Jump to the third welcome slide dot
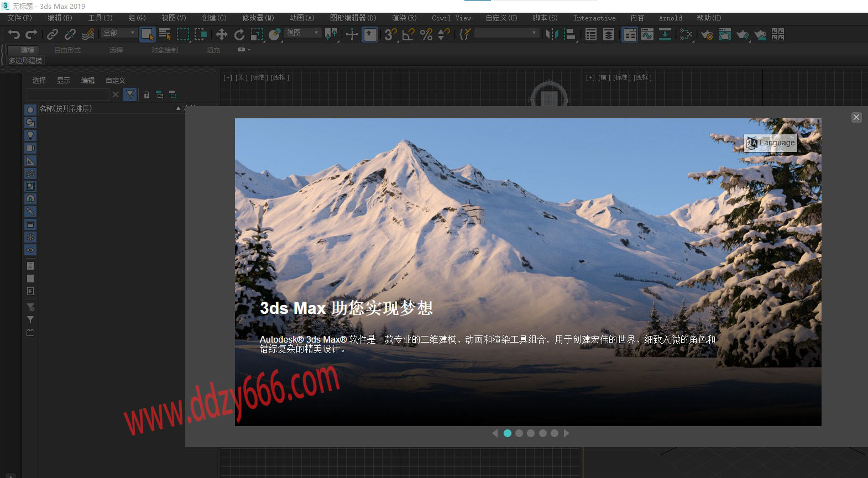The height and width of the screenshot is (478, 868). click(x=531, y=433)
